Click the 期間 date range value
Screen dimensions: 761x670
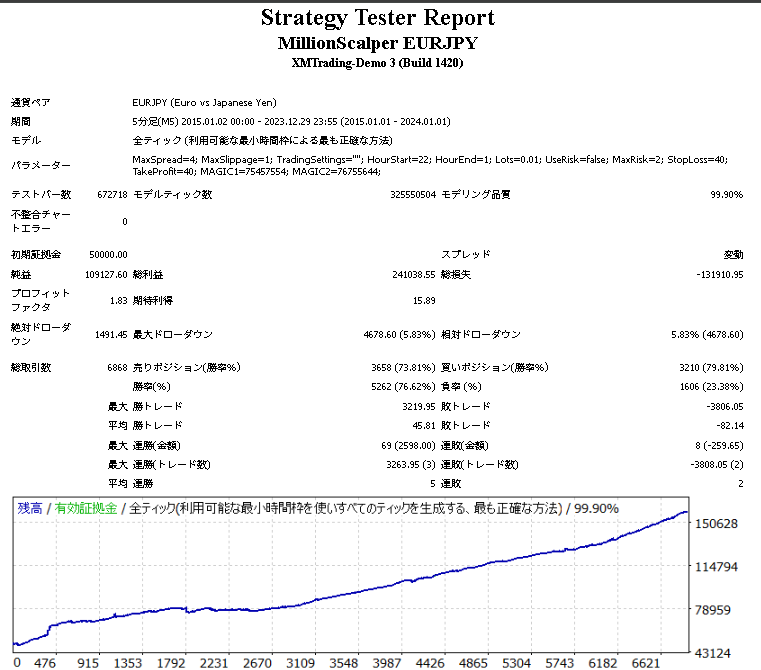(x=291, y=121)
